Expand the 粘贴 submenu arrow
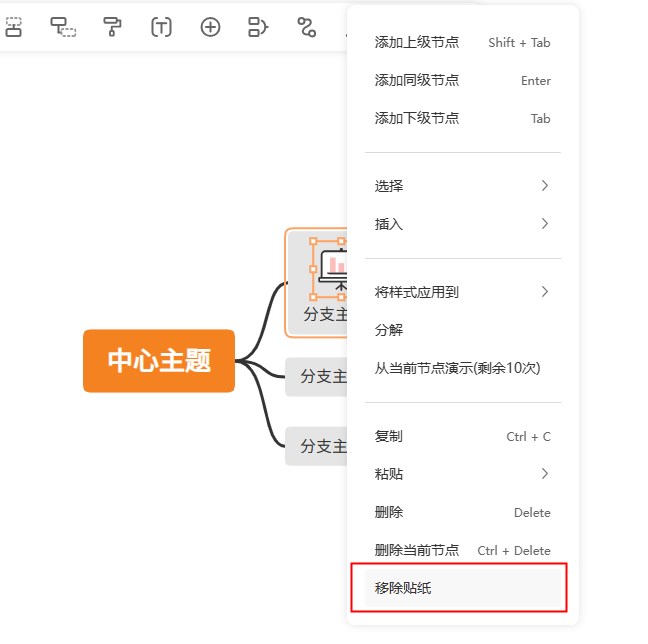 (544, 474)
